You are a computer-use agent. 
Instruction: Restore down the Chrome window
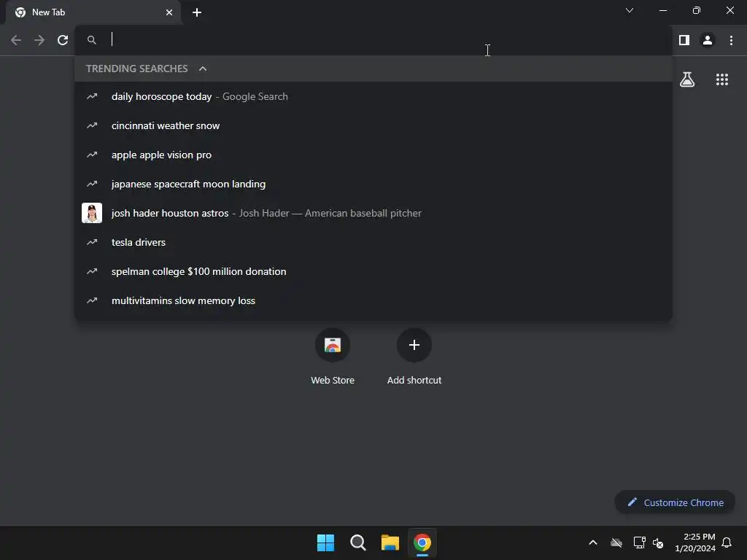coord(697,10)
